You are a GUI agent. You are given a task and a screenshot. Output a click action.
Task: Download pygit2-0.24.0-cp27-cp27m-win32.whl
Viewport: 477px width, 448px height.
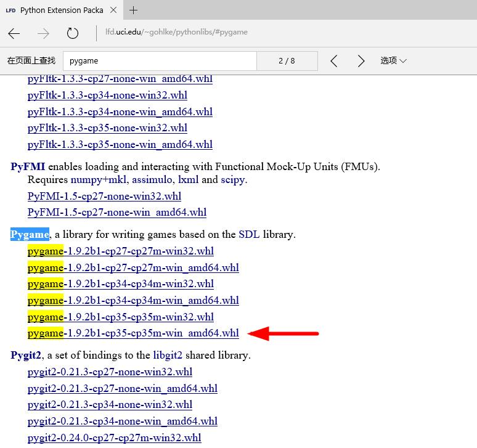click(x=115, y=438)
